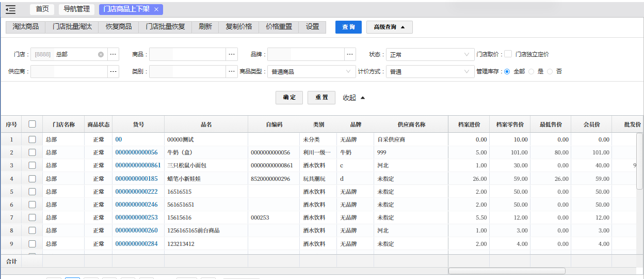Screen dimensions: 644x279
Task: Check row 7 15615616 checkbox
Action: [32, 218]
